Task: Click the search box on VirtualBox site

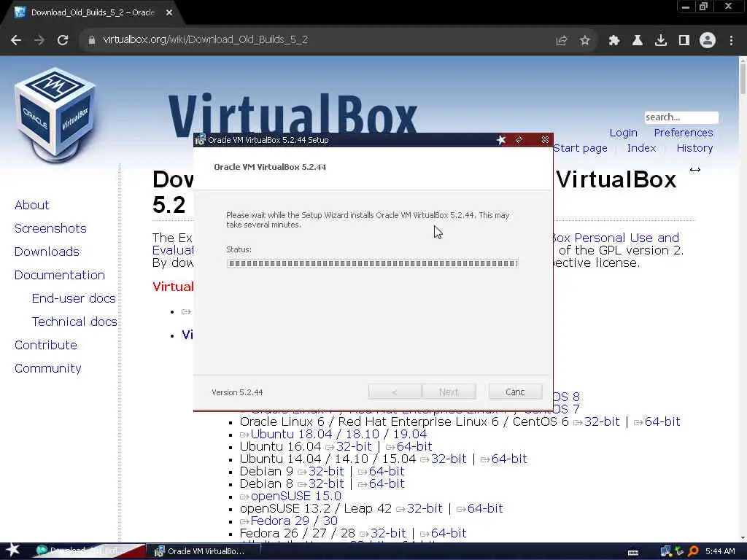Action: tap(681, 117)
